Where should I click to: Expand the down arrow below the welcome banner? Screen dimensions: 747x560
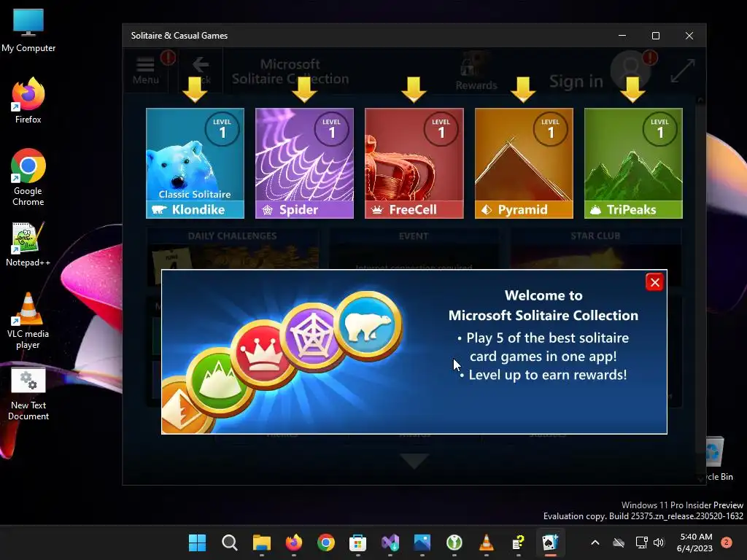414,461
